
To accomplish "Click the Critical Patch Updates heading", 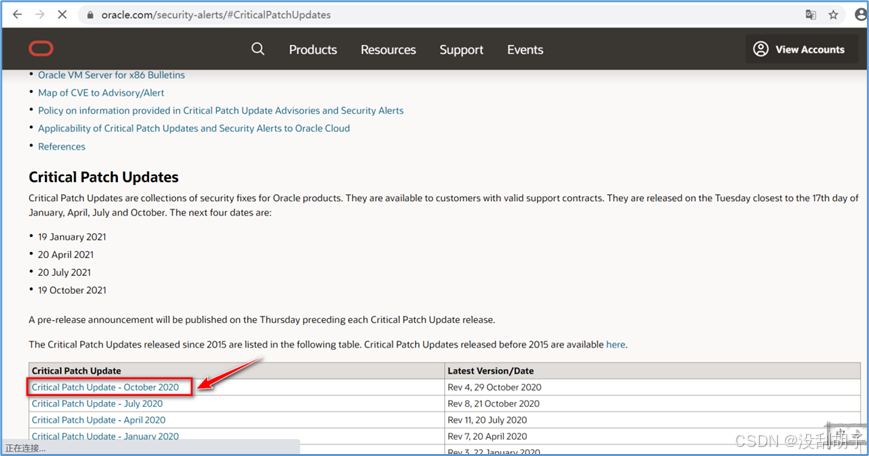I will pos(104,177).
